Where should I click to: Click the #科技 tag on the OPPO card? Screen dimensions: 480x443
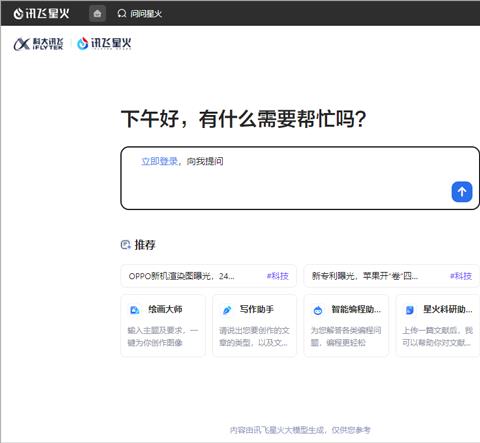coord(278,276)
